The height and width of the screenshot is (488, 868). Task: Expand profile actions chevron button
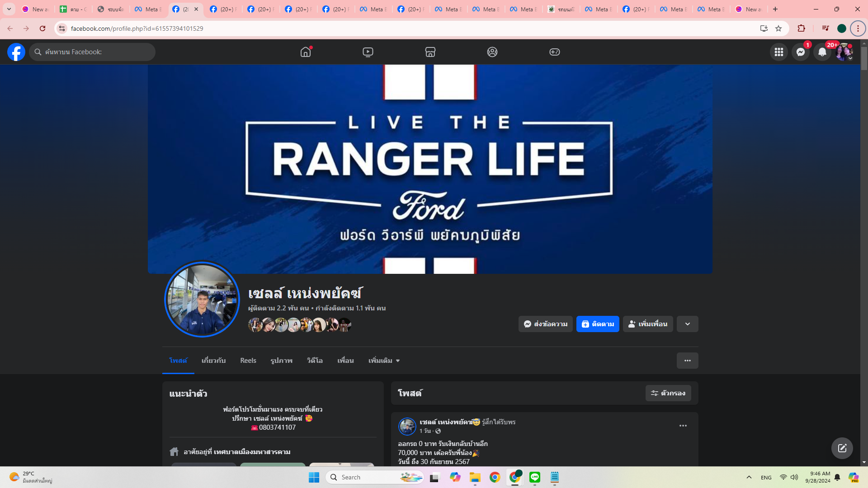point(687,324)
